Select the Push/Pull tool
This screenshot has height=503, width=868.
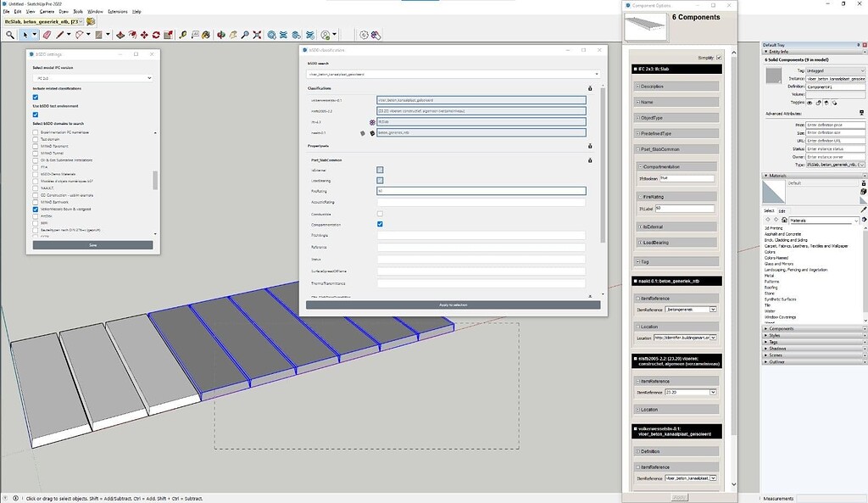pos(120,35)
